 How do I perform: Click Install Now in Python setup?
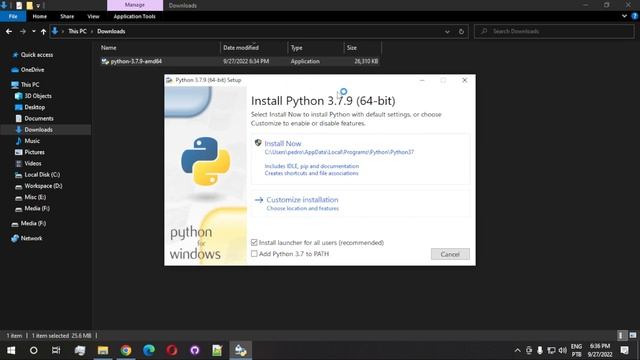[x=282, y=143]
